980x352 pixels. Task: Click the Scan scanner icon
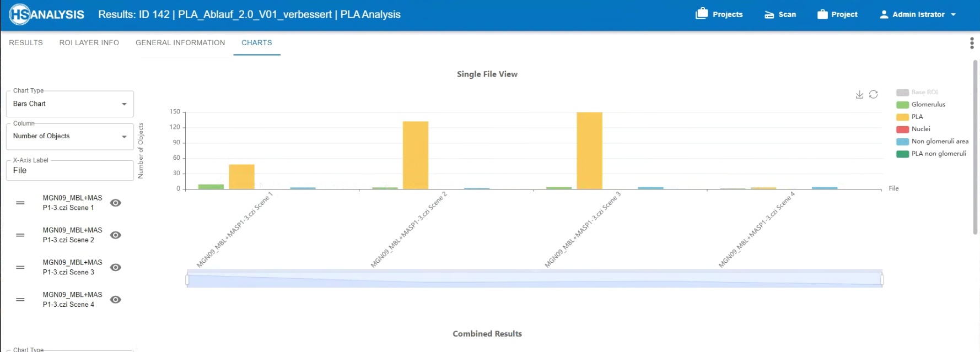click(769, 15)
